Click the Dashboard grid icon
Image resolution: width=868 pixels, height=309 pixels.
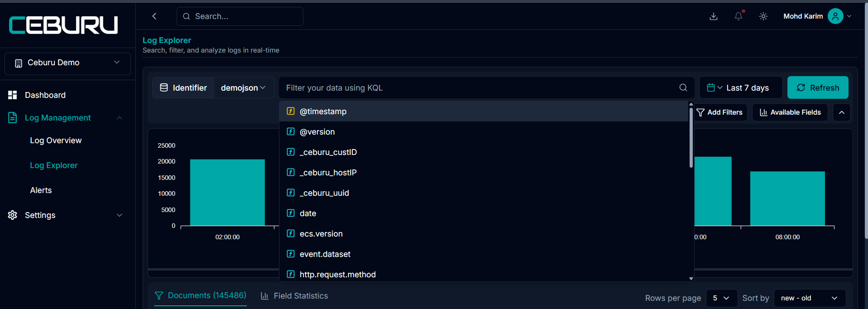point(13,95)
